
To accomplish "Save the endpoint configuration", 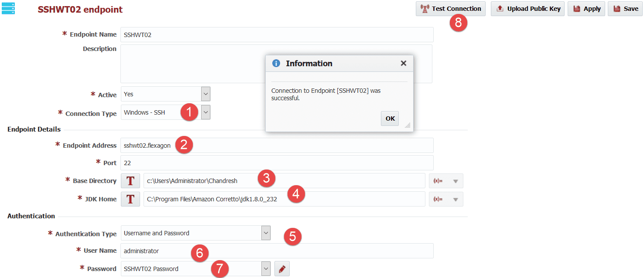I will (x=625, y=9).
